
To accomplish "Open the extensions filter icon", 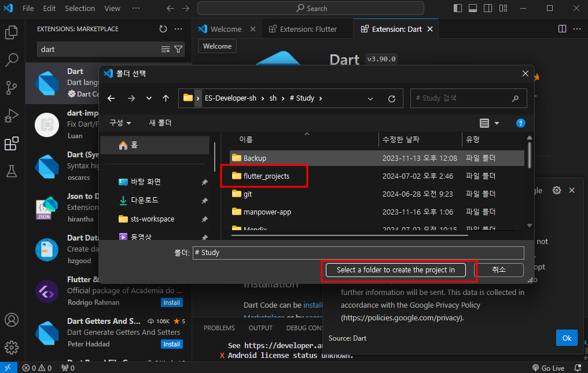I will [x=178, y=50].
